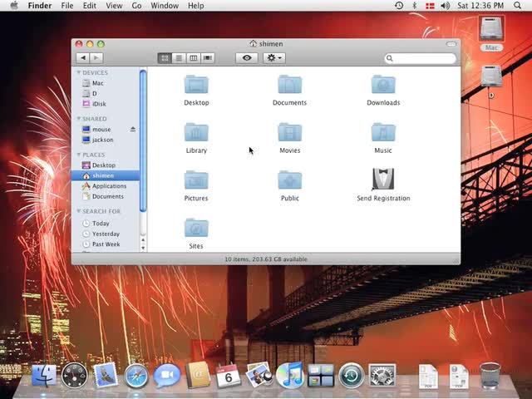Viewport: 532px width, 399px height.
Task: Open the Edit menu
Action: tap(90, 6)
